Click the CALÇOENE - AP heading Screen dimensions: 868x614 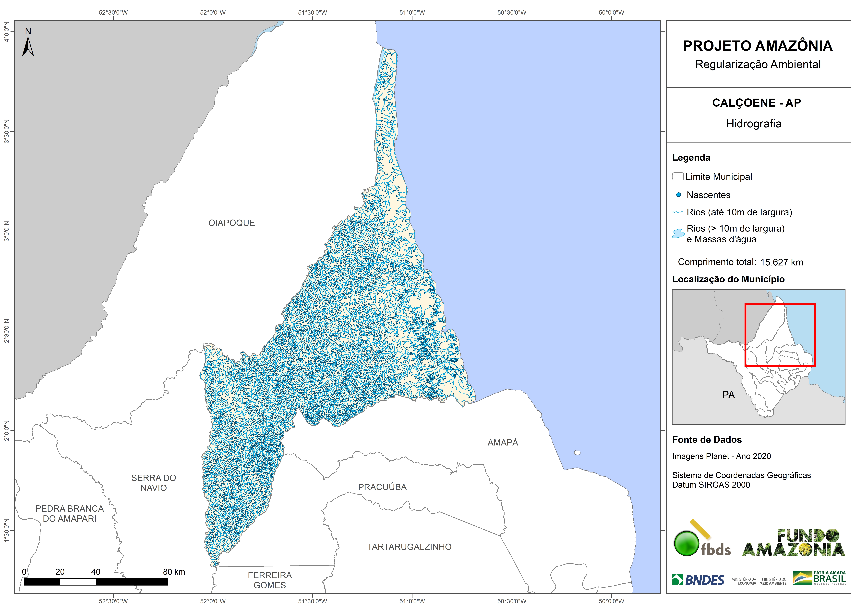757,103
